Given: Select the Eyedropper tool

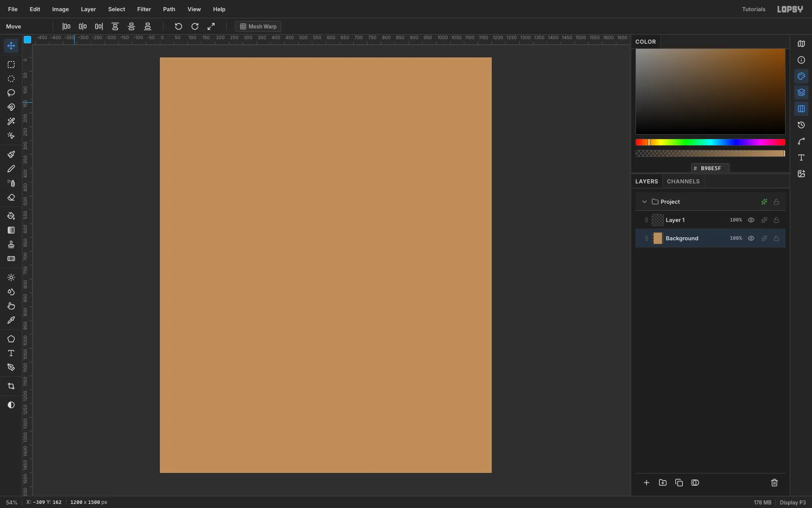Looking at the screenshot, I should [x=11, y=320].
